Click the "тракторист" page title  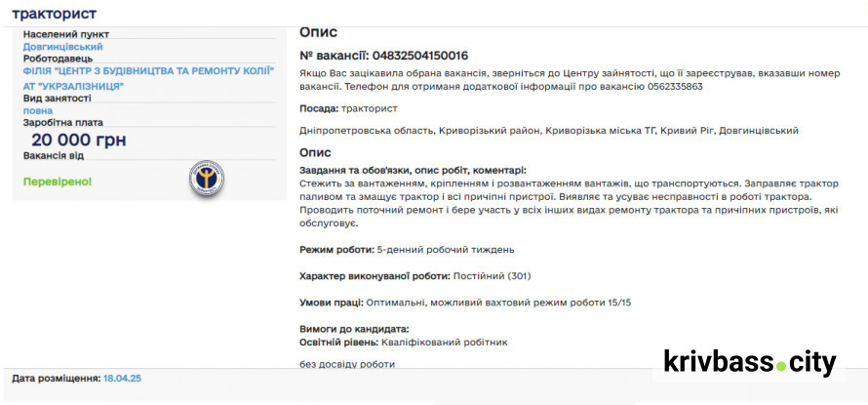54,14
